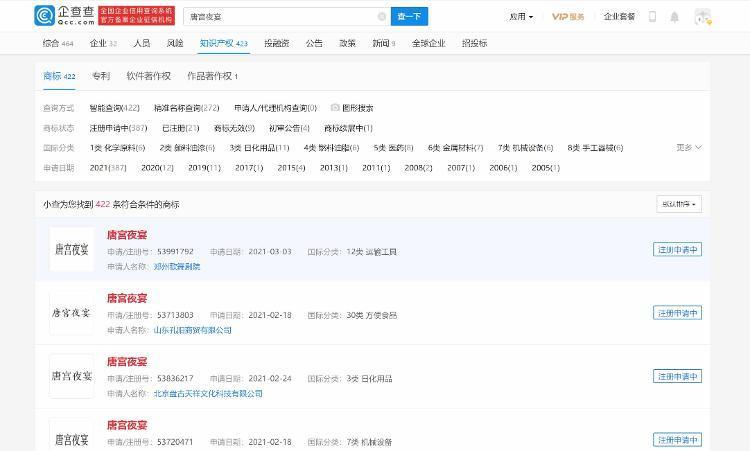The width and height of the screenshot is (750, 451).
Task: Click the first 唐宫夜宴 trademark thumbnail
Action: pos(72,249)
